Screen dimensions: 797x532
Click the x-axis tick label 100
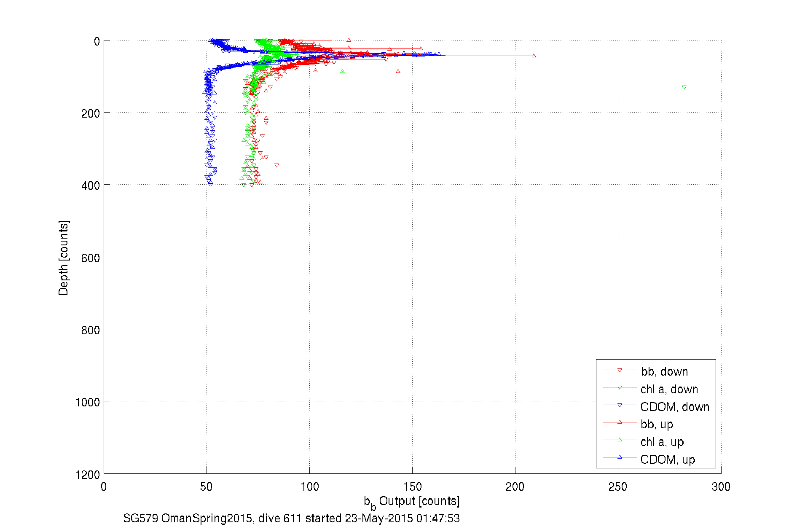309,487
